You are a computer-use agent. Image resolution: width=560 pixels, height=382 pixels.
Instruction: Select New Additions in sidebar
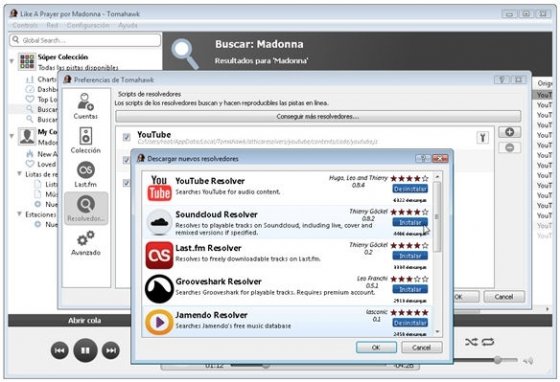coord(41,154)
